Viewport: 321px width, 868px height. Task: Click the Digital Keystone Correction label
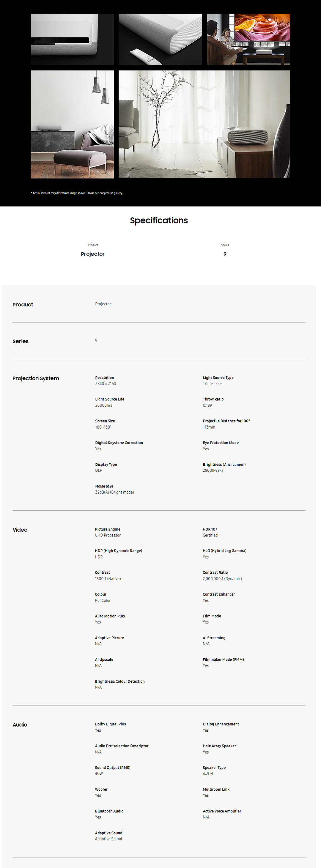pyautogui.click(x=119, y=443)
